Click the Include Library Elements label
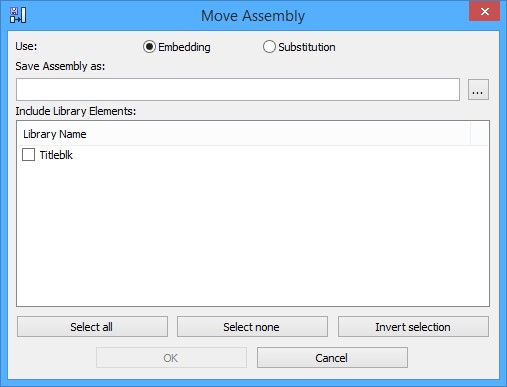 [x=76, y=111]
